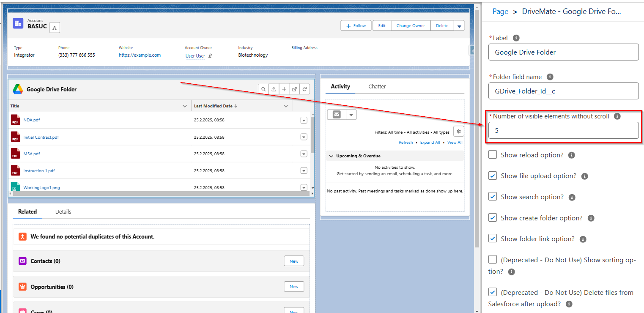644x313 pixels.
Task: Select the create folder plus icon
Action: [284, 89]
